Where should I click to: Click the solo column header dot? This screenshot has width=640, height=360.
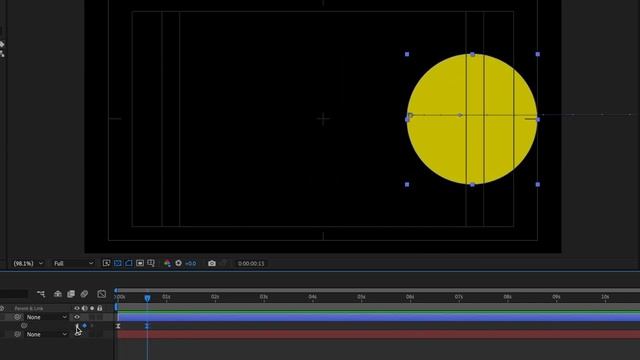tap(92, 308)
